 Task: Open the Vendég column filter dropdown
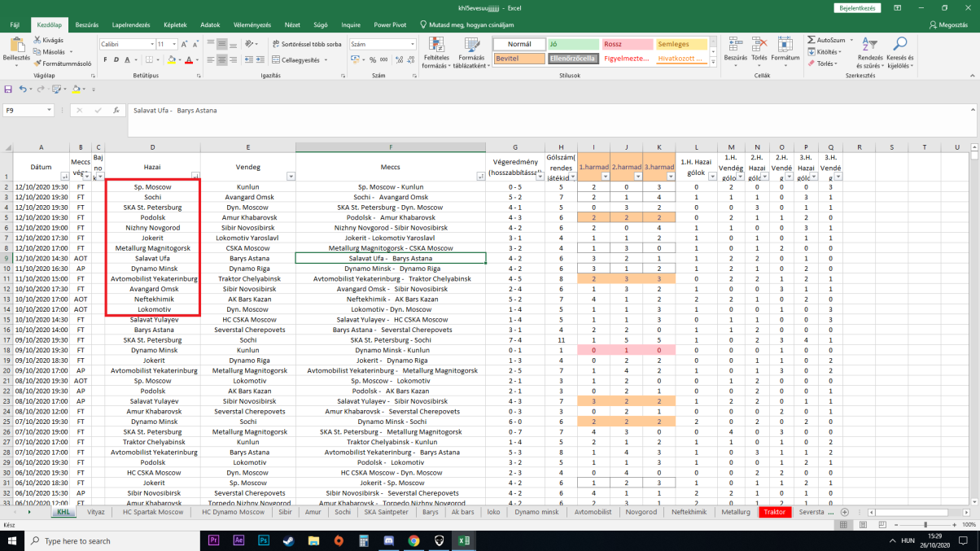pyautogui.click(x=291, y=177)
